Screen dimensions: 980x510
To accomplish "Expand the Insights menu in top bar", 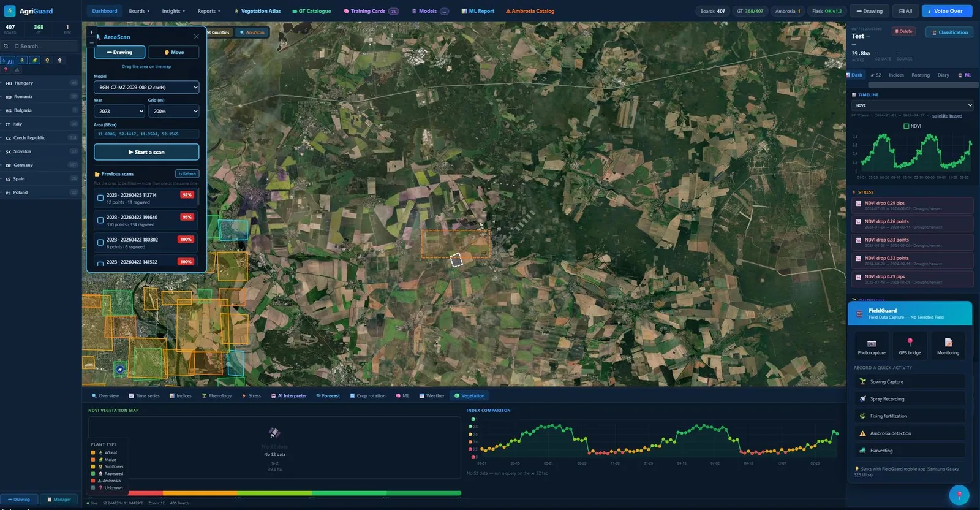I will 173,11.
